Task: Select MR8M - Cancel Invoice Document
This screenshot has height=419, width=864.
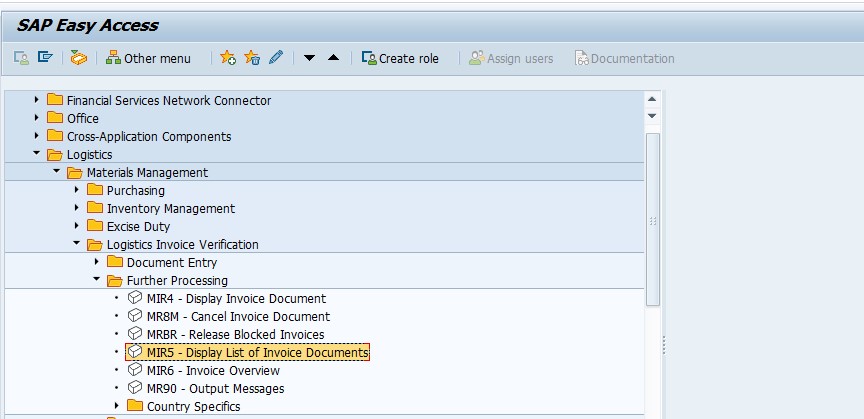Action: 238,316
